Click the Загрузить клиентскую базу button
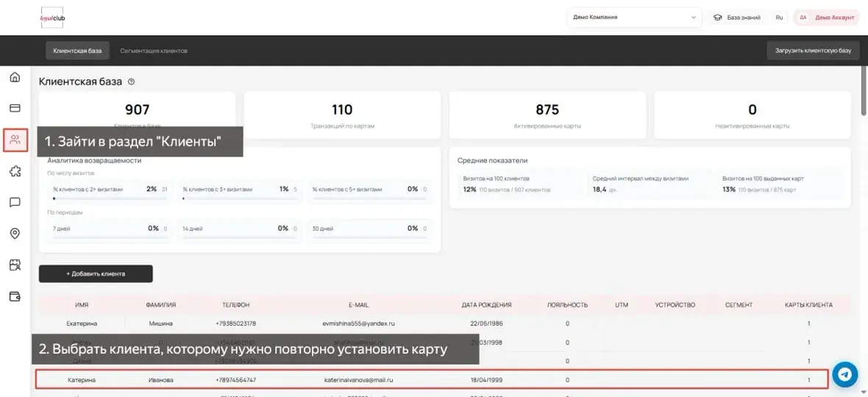This screenshot has height=397, width=868. [813, 50]
